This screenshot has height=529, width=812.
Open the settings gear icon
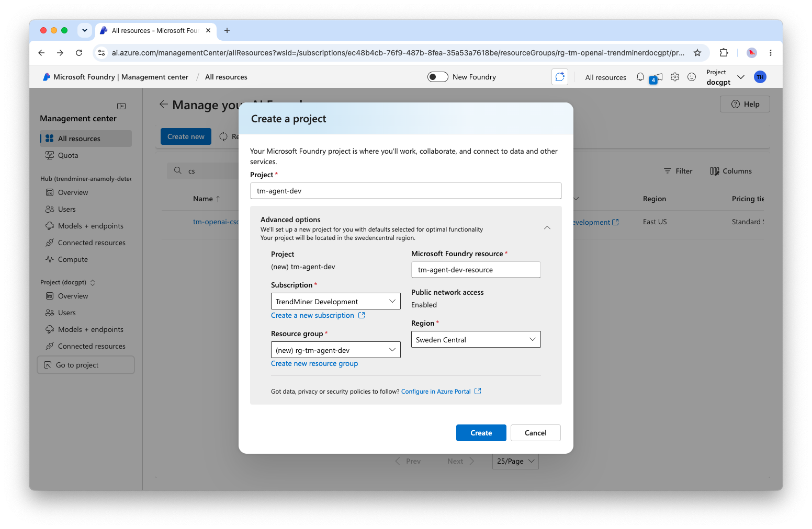tap(675, 77)
